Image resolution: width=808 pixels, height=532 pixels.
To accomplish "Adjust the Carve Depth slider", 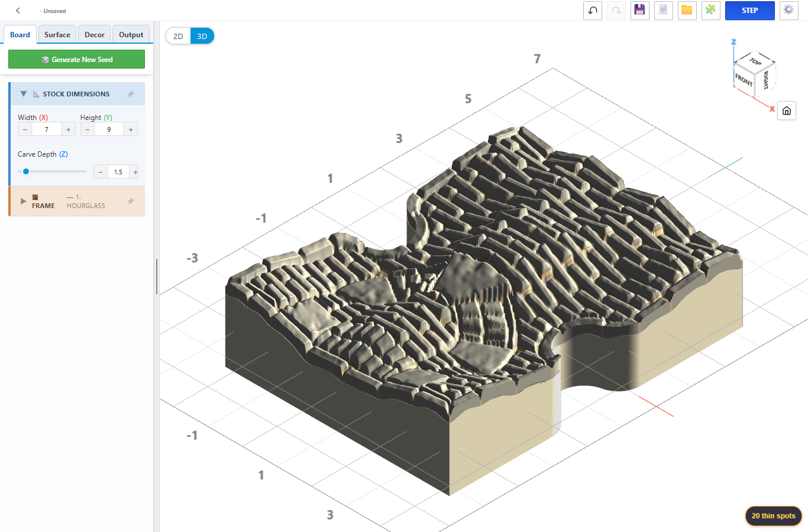I will coord(52,171).
